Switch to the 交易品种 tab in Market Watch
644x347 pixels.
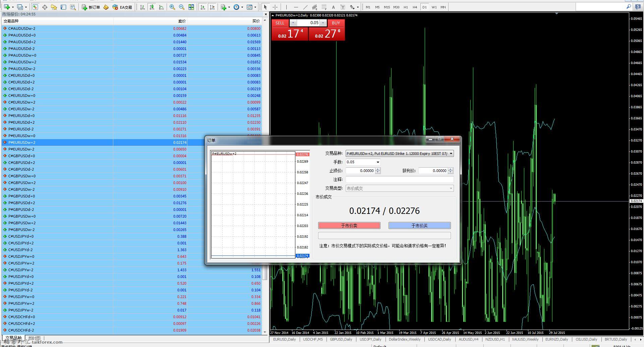pos(13,338)
